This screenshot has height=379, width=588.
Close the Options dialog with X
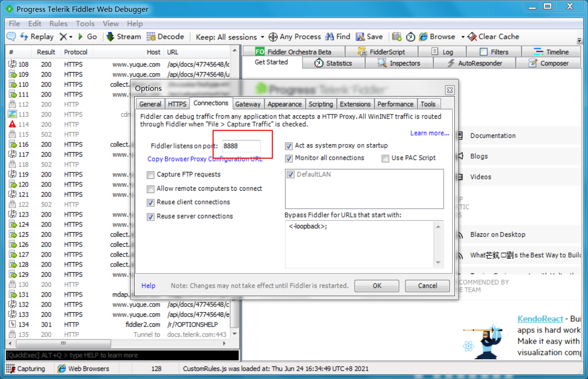[450, 90]
